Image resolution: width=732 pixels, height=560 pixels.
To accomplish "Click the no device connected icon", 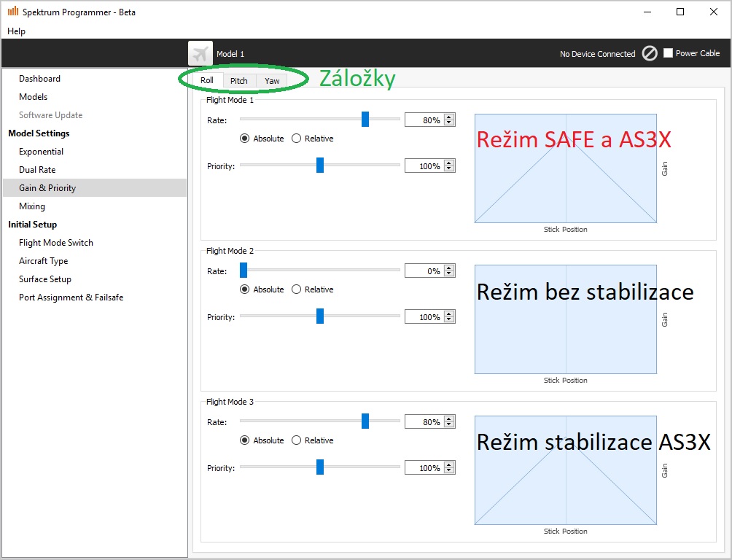I will (650, 53).
